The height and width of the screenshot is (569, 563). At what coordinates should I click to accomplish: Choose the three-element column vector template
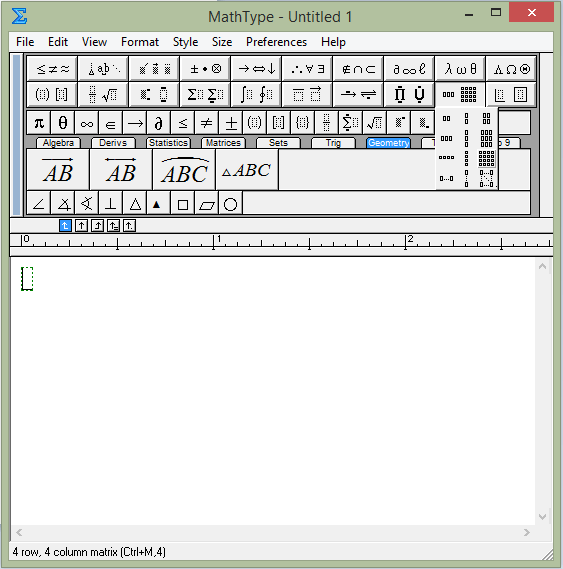pos(467,138)
